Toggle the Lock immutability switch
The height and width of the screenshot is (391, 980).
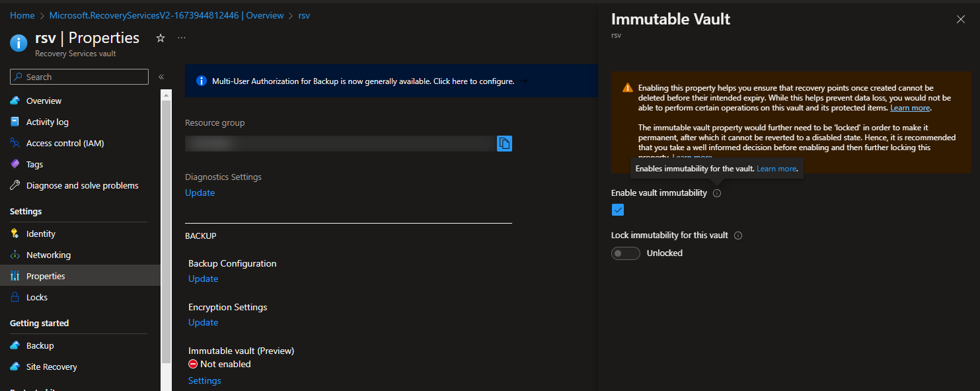pyautogui.click(x=626, y=253)
